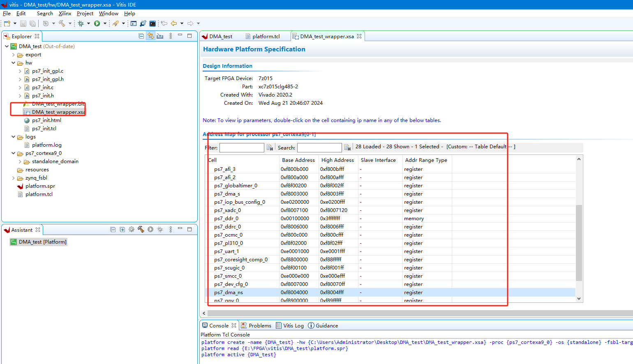The width and height of the screenshot is (633, 364).
Task: Collapse the DMA_test project tree node
Action: click(x=7, y=46)
